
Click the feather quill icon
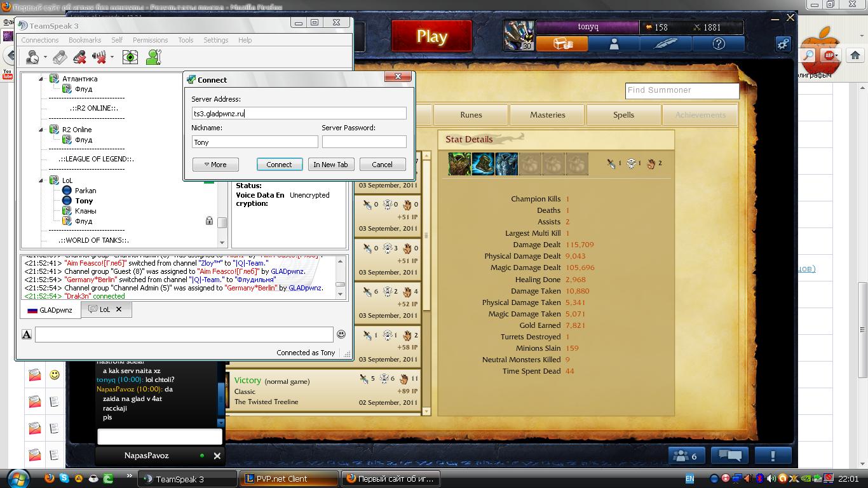pyautogui.click(x=665, y=44)
